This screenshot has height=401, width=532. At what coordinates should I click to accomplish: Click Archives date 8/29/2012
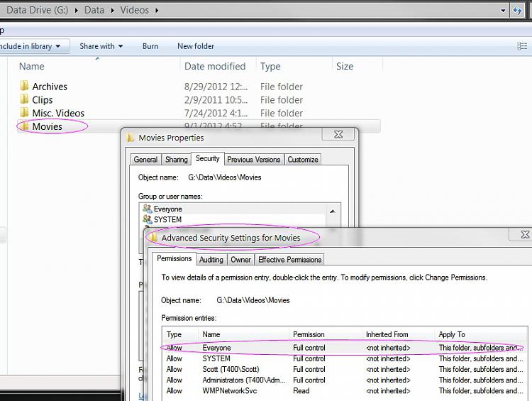216,87
